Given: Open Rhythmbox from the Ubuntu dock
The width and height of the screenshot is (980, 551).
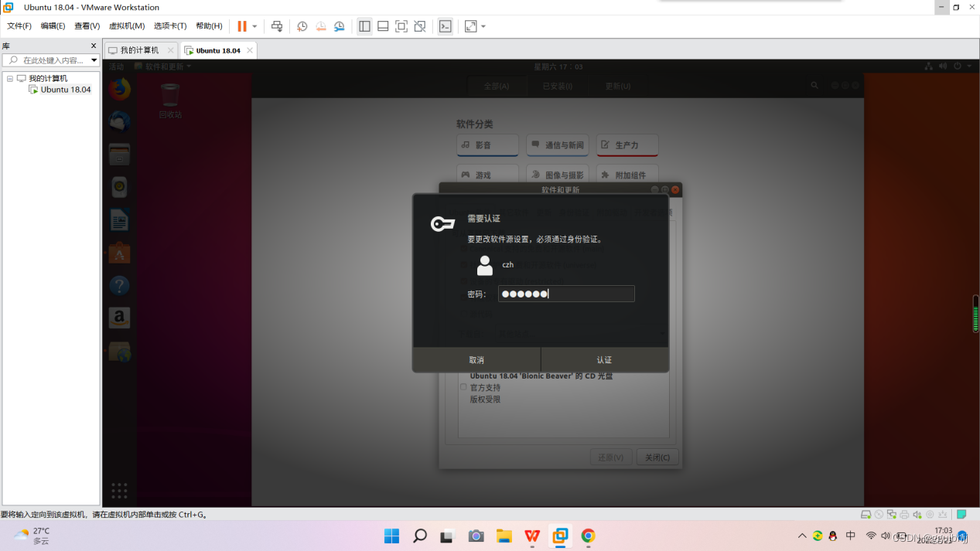Looking at the screenshot, I should (x=119, y=187).
